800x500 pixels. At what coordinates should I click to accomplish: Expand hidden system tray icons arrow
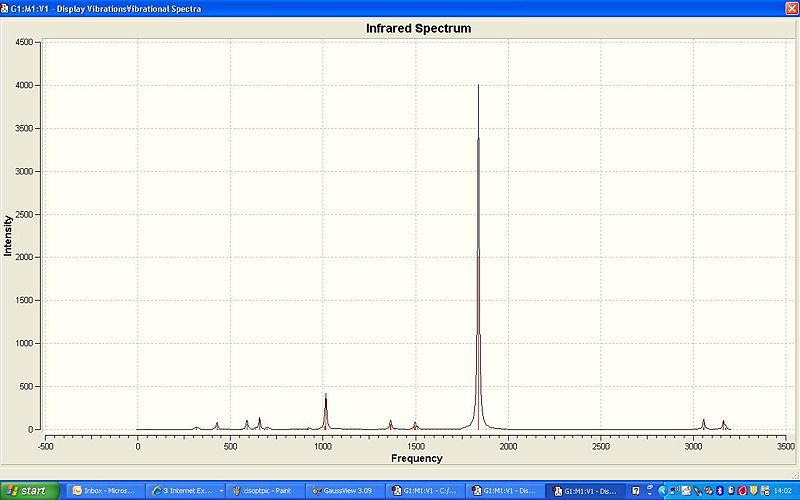(663, 491)
